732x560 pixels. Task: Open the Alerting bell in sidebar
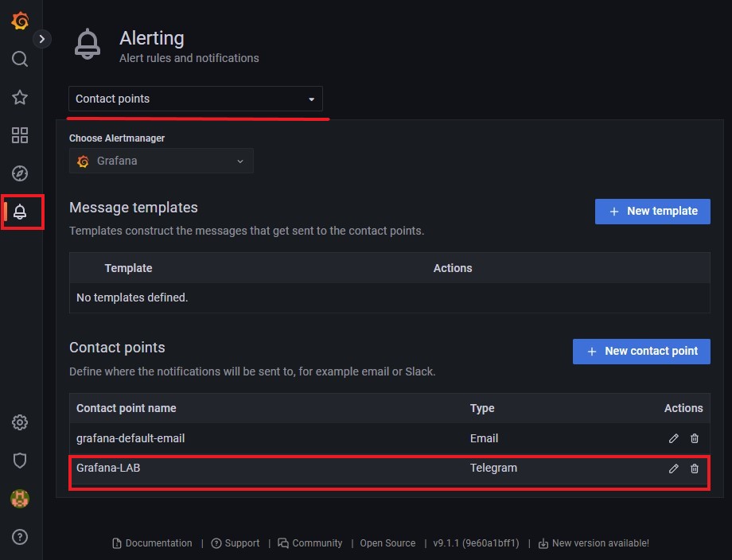20,212
